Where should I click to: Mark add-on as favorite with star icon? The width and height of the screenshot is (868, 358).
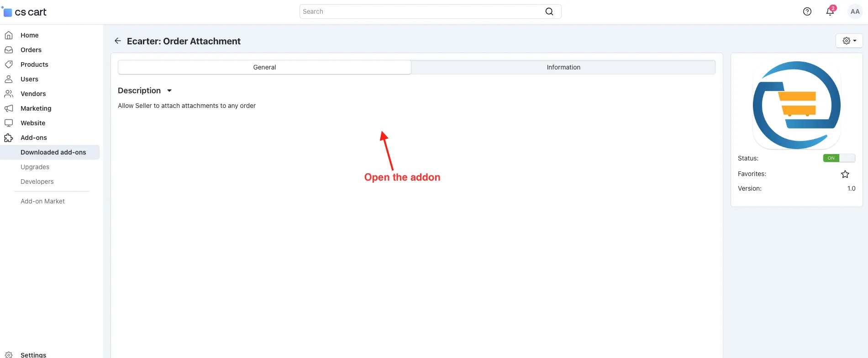pos(845,174)
